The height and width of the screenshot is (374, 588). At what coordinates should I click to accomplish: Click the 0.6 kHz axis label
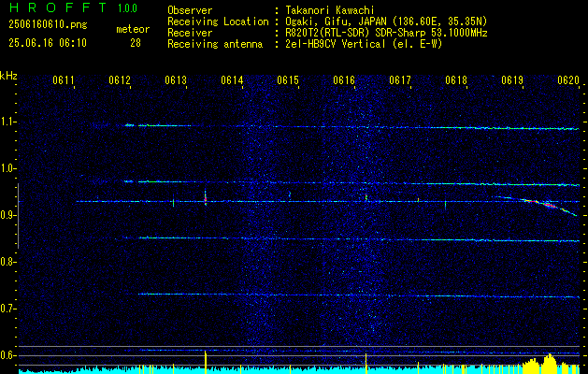7,355
